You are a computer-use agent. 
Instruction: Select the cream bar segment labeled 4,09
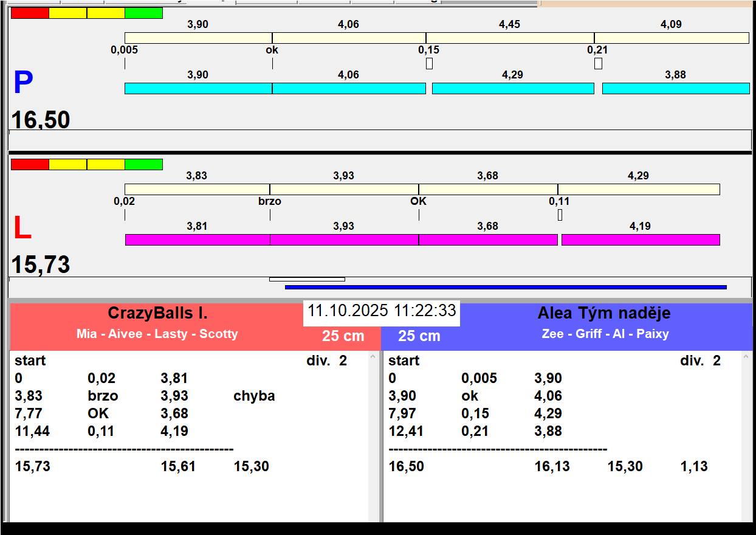click(x=672, y=38)
